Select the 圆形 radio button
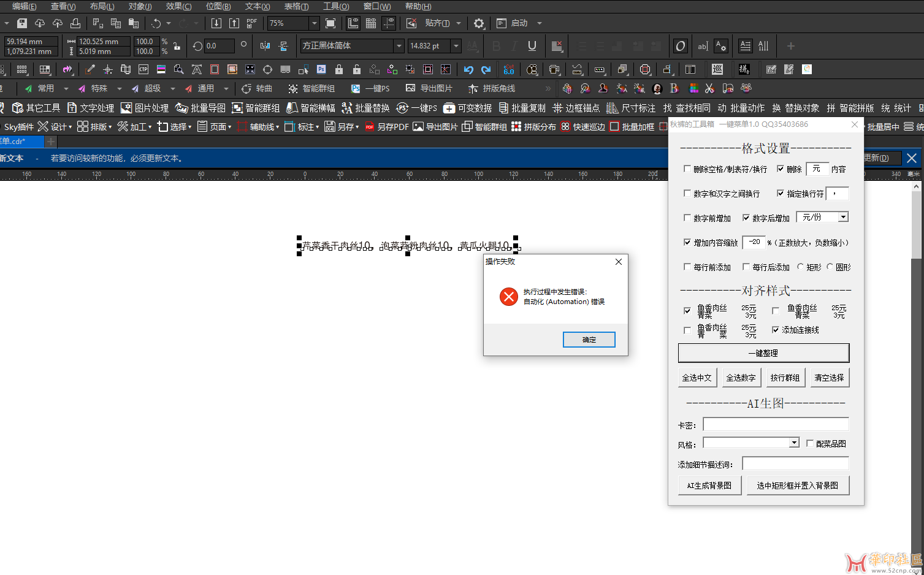This screenshot has width=924, height=575. (x=830, y=267)
